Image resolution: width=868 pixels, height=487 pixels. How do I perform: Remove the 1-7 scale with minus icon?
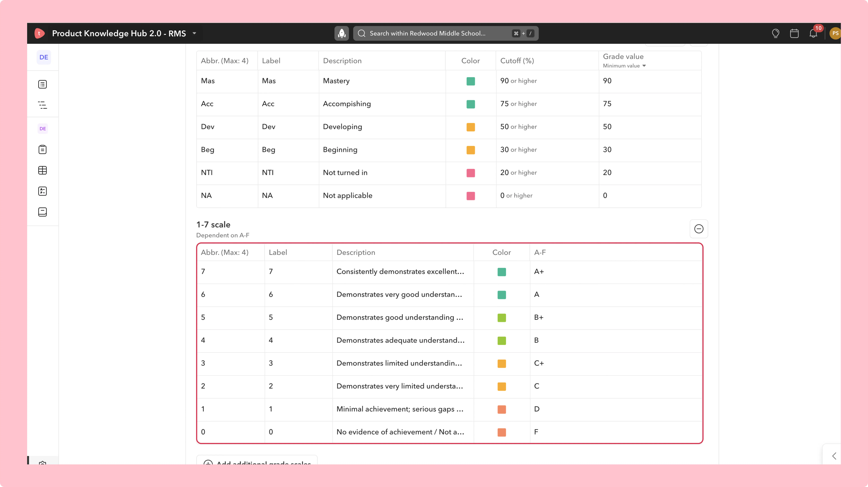click(x=699, y=229)
